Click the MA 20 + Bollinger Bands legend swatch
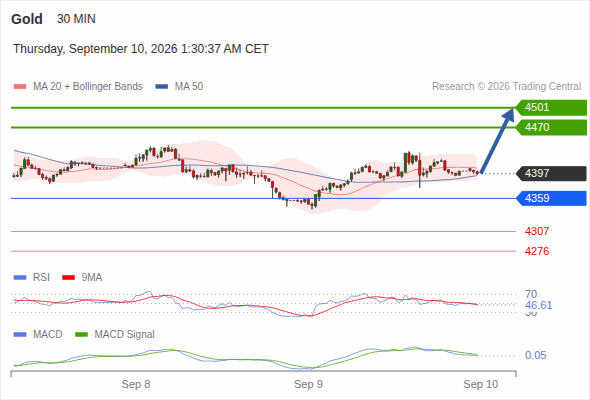 tap(20, 87)
